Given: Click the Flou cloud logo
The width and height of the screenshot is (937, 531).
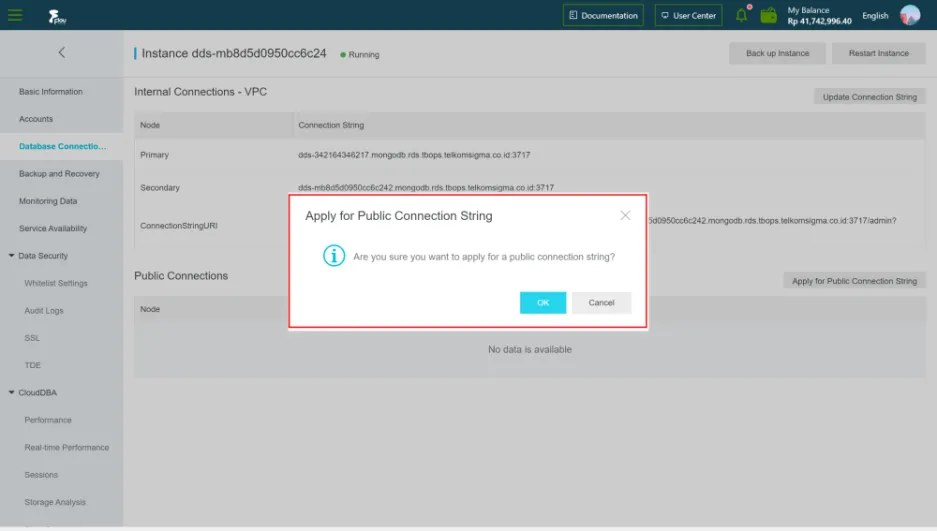Looking at the screenshot, I should click(56, 16).
